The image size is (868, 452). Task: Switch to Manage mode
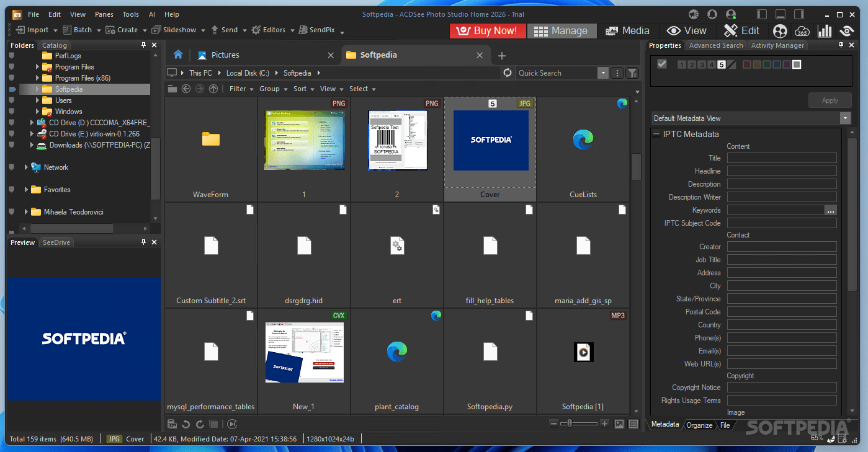pyautogui.click(x=562, y=30)
